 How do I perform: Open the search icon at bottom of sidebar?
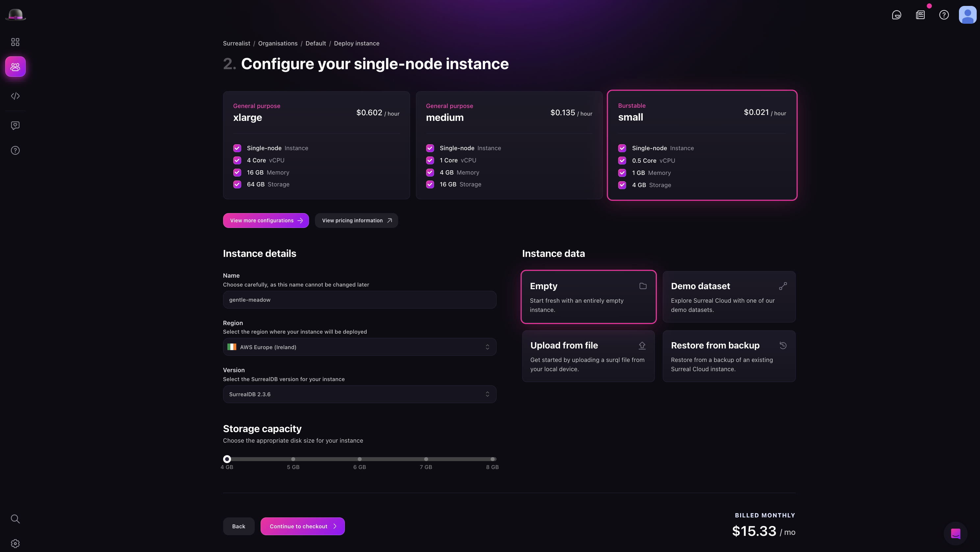(15, 518)
